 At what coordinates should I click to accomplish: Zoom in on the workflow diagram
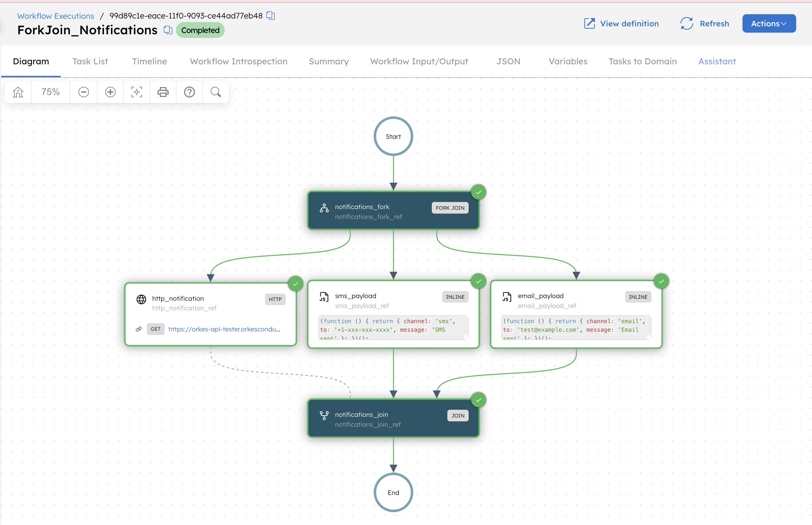pos(110,92)
